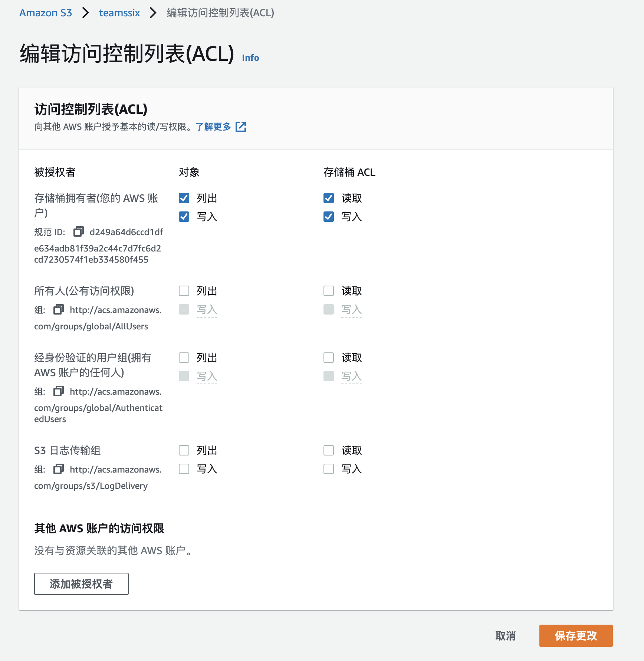Enable 读取 bucket ACL for 所有人
Screen dimensions: 644x661
click(x=328, y=291)
